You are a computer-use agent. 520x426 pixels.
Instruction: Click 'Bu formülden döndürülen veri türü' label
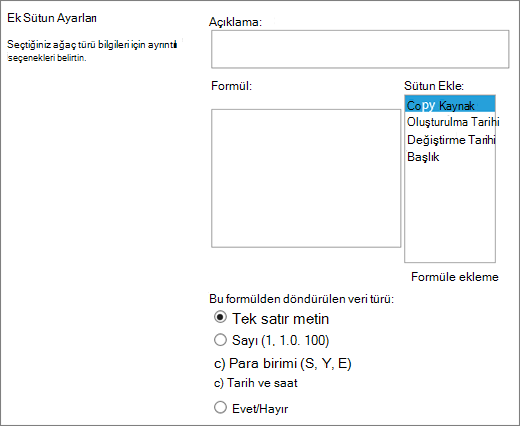coord(301,299)
